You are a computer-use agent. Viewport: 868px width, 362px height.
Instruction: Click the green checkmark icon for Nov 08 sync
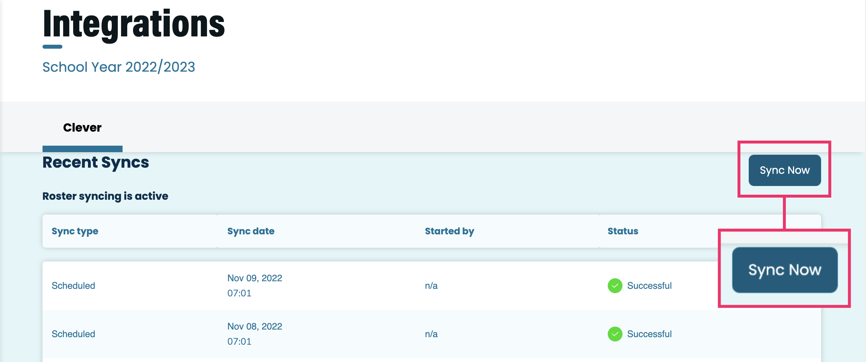[615, 334]
